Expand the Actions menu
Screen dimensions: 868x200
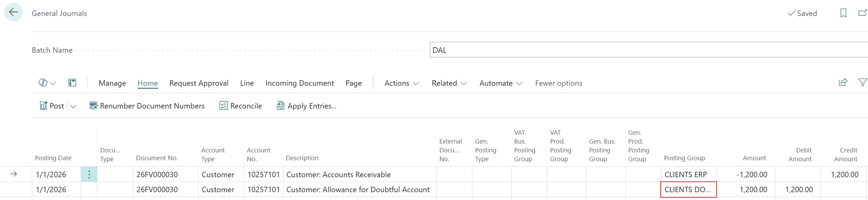(401, 83)
